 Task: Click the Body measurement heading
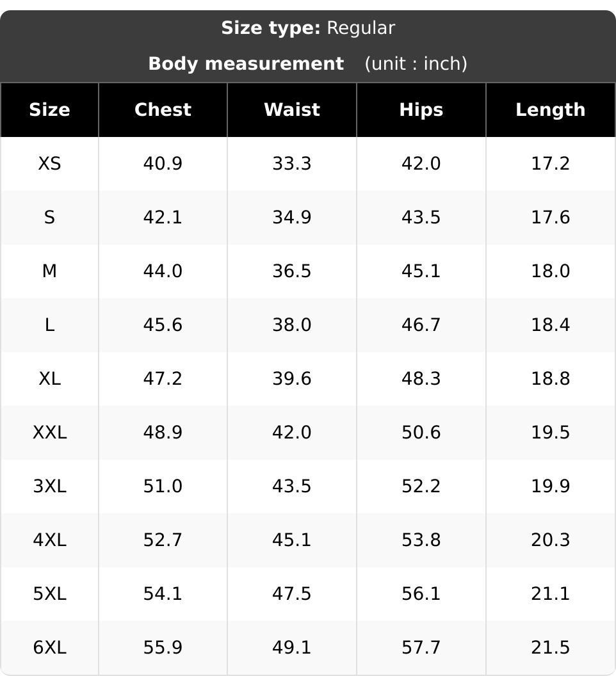pyautogui.click(x=246, y=64)
